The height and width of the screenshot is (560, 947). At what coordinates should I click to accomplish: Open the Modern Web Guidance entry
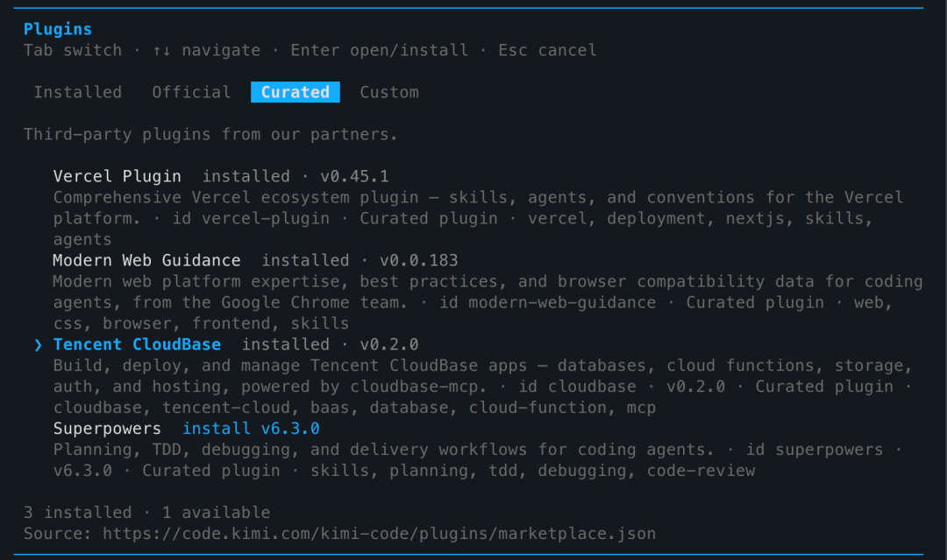tap(146, 260)
